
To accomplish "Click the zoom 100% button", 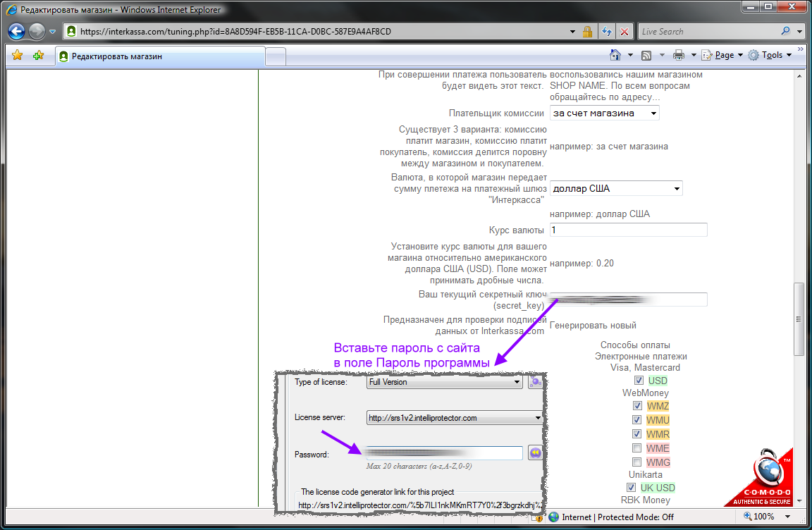I will click(758, 517).
